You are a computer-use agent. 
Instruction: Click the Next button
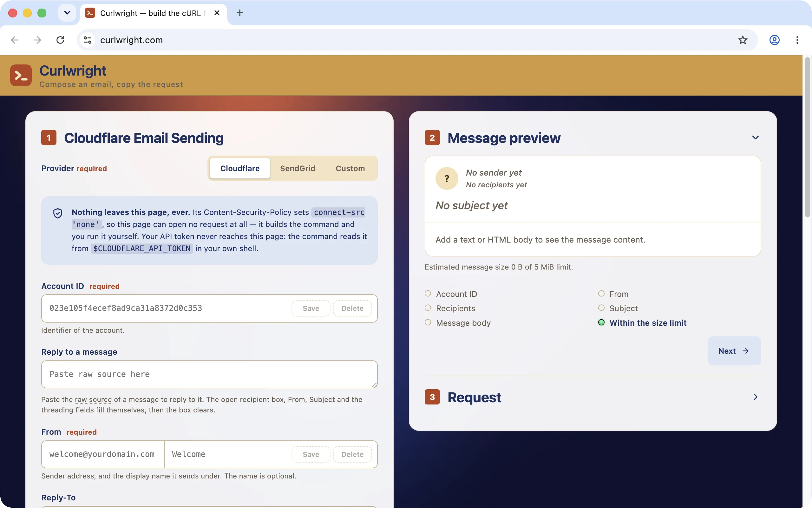734,351
